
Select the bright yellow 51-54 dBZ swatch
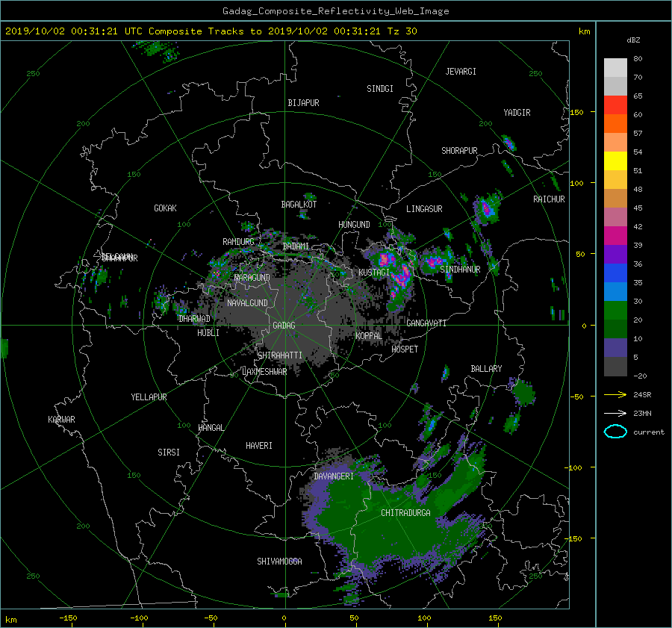coord(615,161)
